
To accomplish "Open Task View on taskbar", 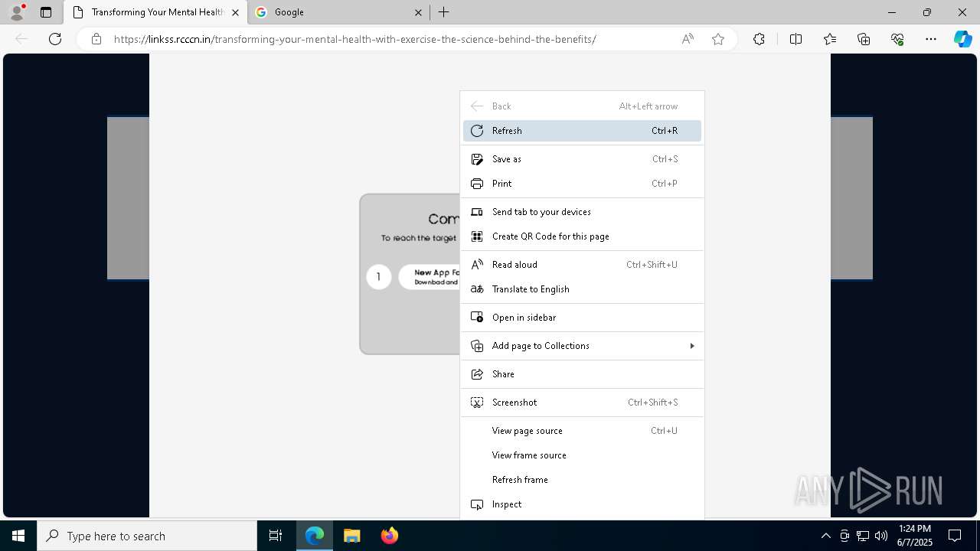I will (276, 536).
